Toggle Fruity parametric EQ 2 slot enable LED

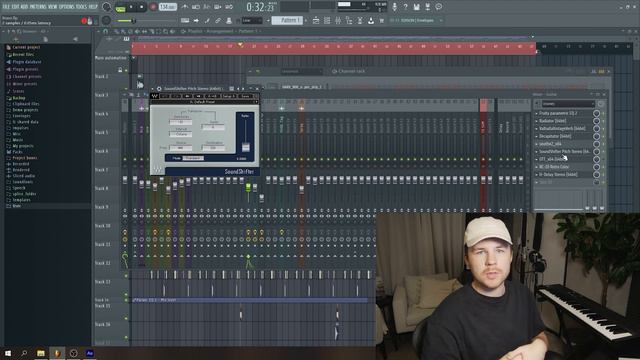[x=603, y=113]
